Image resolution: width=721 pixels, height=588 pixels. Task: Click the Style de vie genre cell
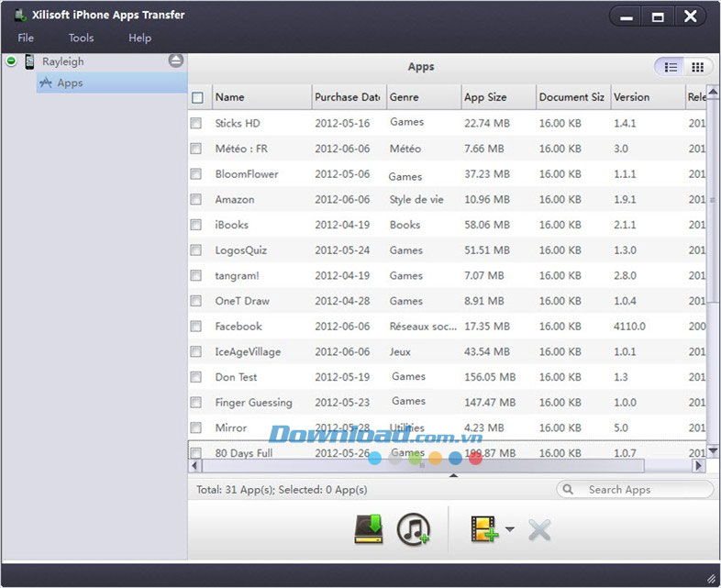[x=416, y=200]
